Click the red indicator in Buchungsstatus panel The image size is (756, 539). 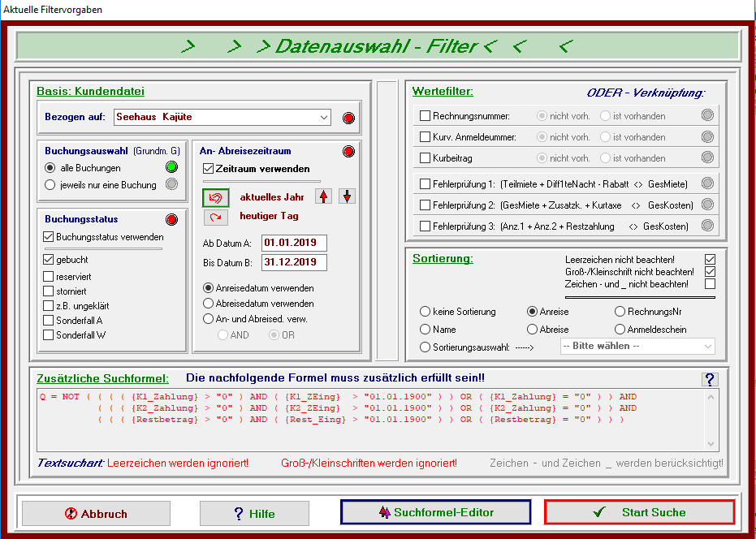pyautogui.click(x=171, y=219)
